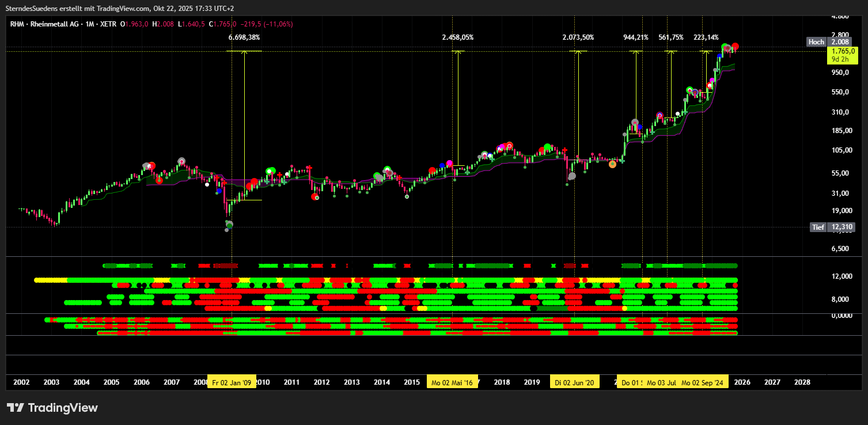Select the Mo 02 Mai '16 date marker
Screen dimensions: 868x425
[x=452, y=382]
